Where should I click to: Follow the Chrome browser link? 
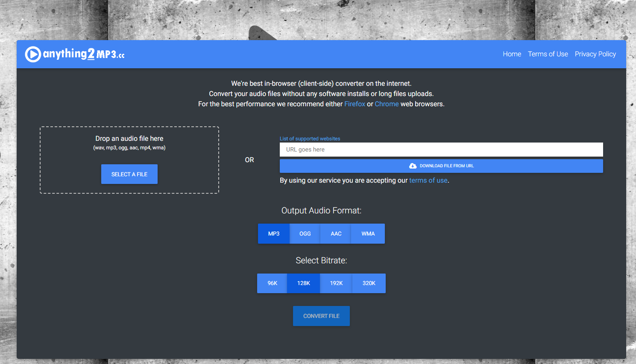click(387, 104)
